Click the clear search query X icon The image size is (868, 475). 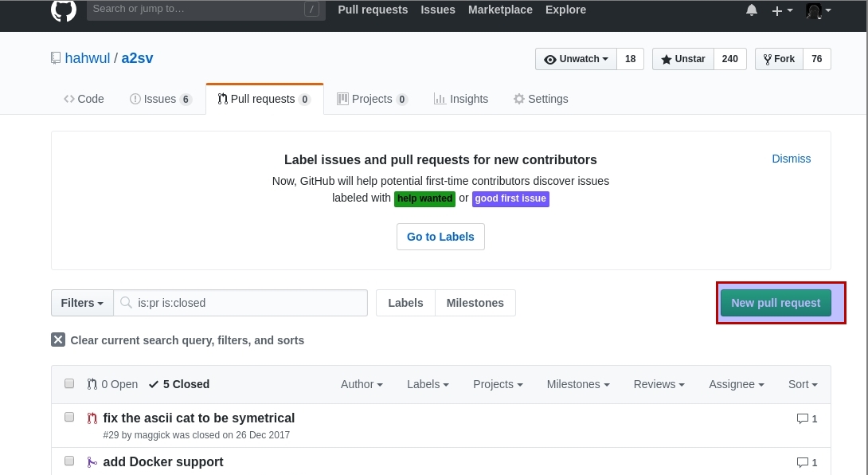(x=58, y=340)
